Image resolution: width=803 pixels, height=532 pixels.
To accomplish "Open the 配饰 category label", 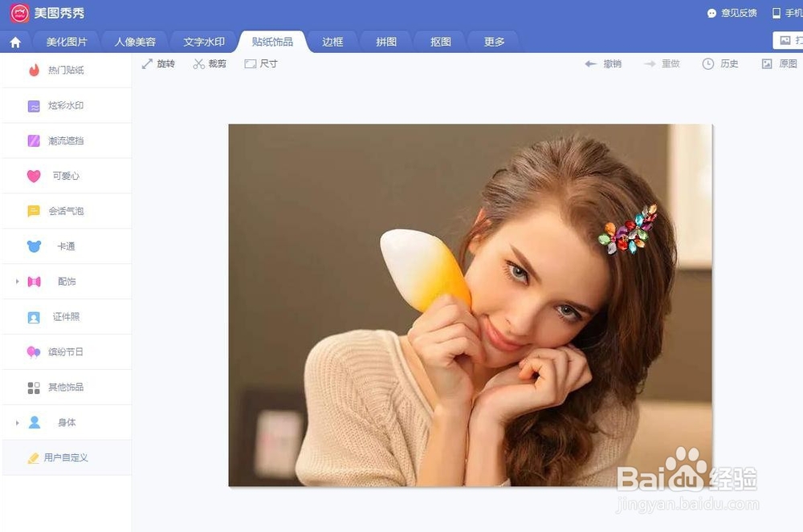I will click(67, 282).
